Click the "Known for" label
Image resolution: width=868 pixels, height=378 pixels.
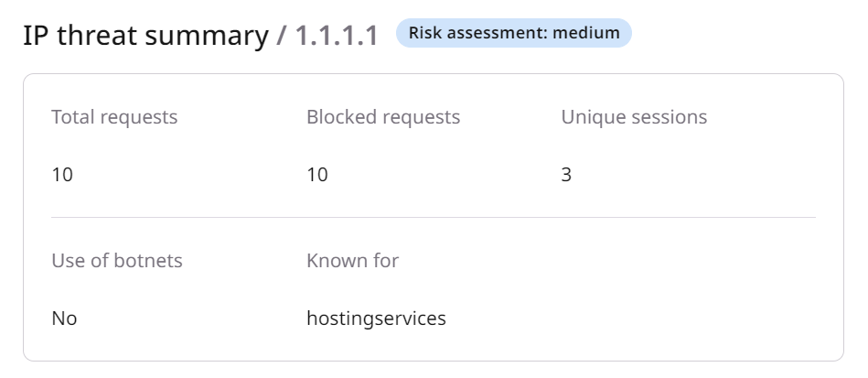click(x=352, y=260)
